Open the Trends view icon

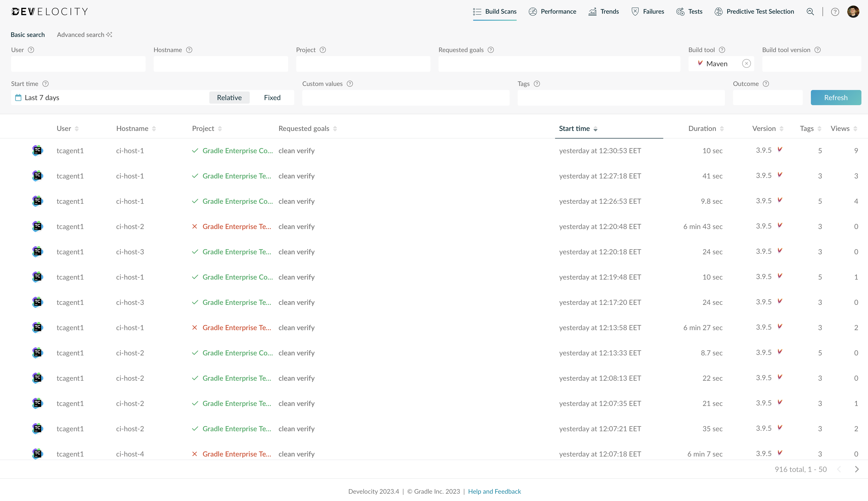[592, 11]
